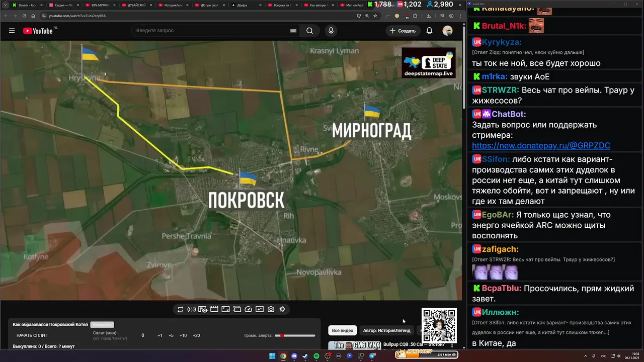This screenshot has width=644, height=362.
Task: Open the browser downloads icon
Action: [429, 16]
